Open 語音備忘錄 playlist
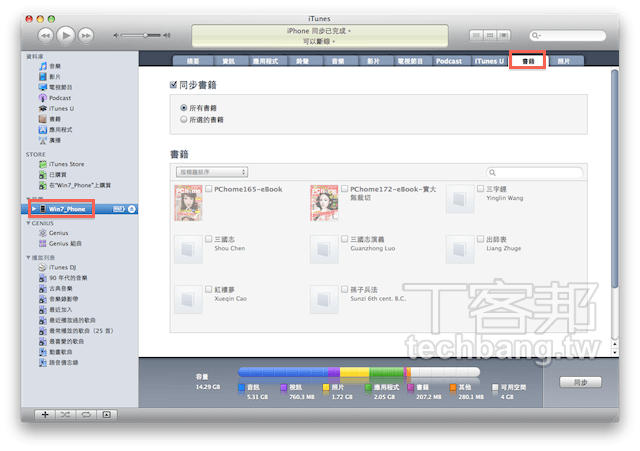 click(x=58, y=363)
